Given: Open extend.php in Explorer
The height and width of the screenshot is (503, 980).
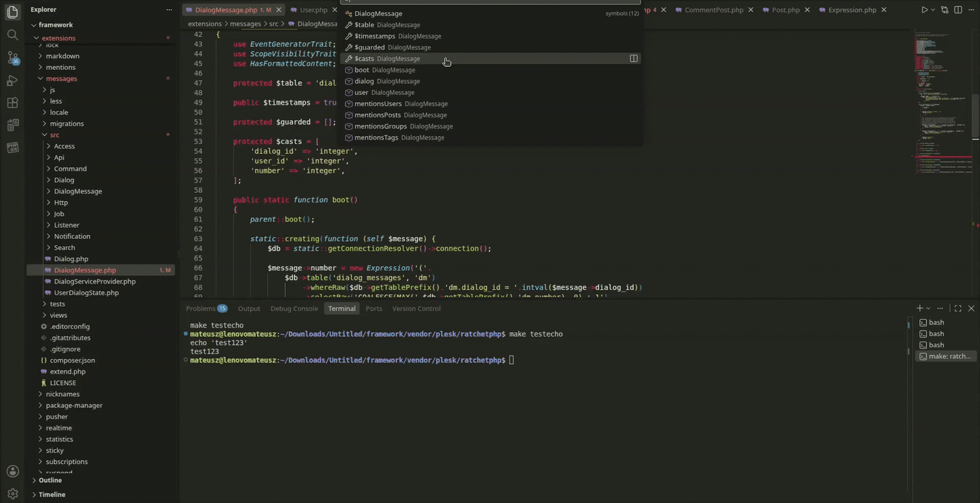Looking at the screenshot, I should coord(68,372).
